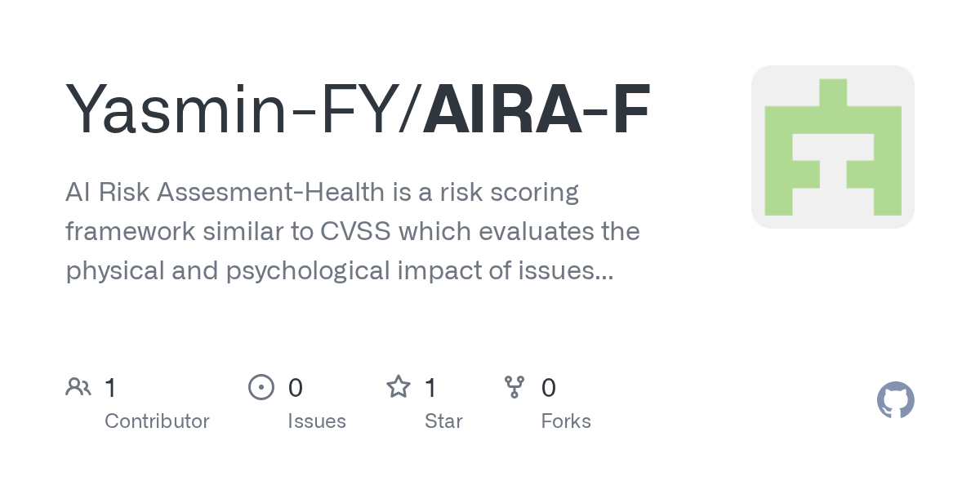Click the forks count number 0
This screenshot has width=980, height=490.
(x=549, y=388)
